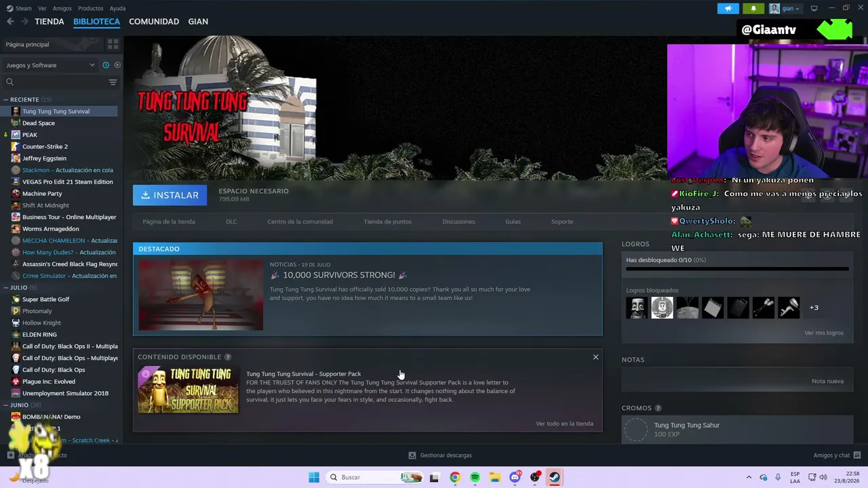Switch to the COMUNIDAD tab
868x488 pixels.
coord(154,22)
